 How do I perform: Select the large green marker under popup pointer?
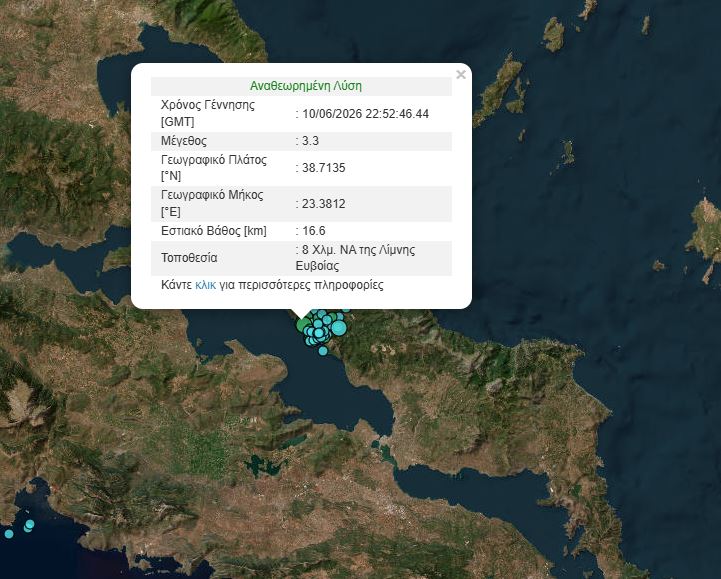tap(303, 325)
